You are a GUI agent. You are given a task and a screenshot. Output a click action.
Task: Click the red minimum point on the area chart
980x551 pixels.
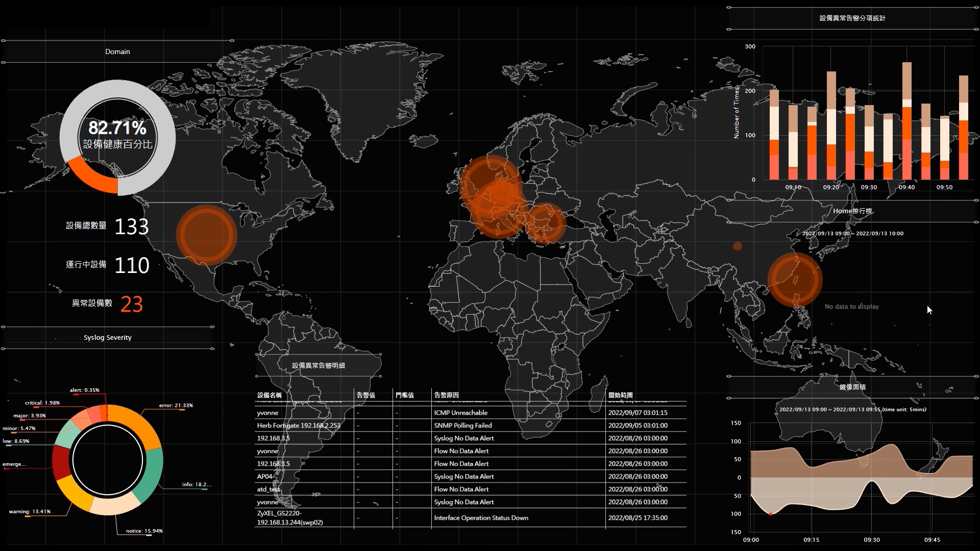[770, 514]
